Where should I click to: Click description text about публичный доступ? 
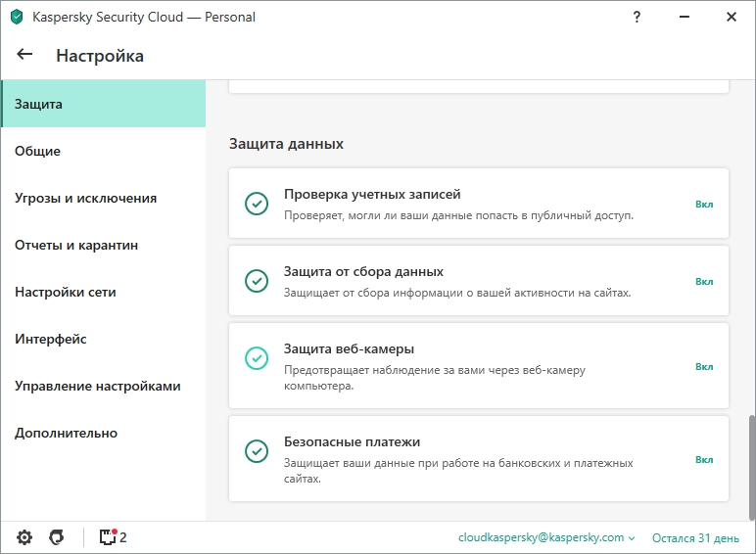[x=458, y=215]
